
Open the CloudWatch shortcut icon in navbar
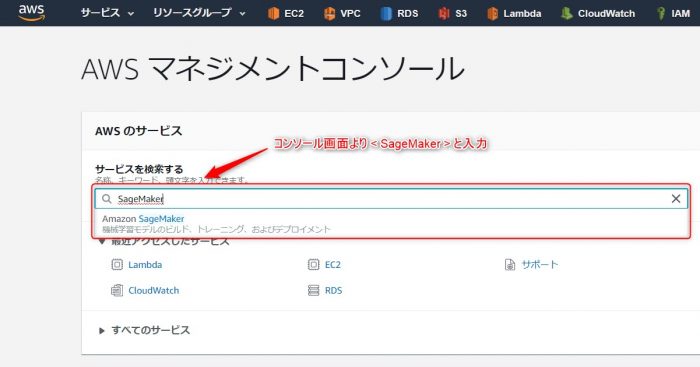(567, 14)
